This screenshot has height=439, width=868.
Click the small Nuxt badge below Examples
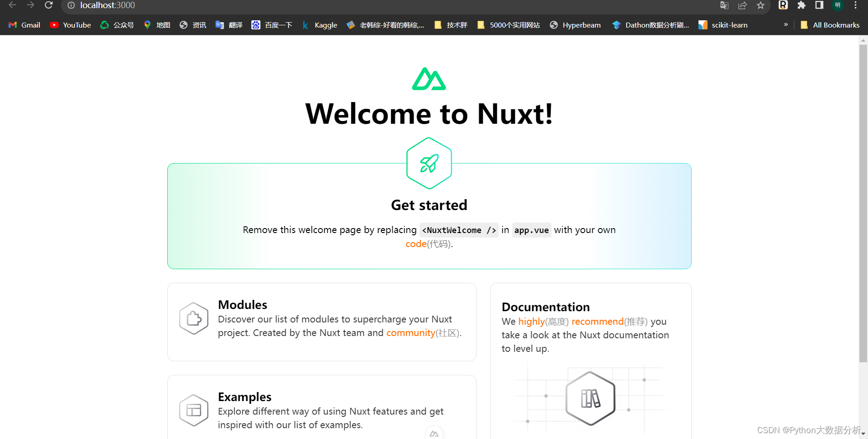pos(434,434)
